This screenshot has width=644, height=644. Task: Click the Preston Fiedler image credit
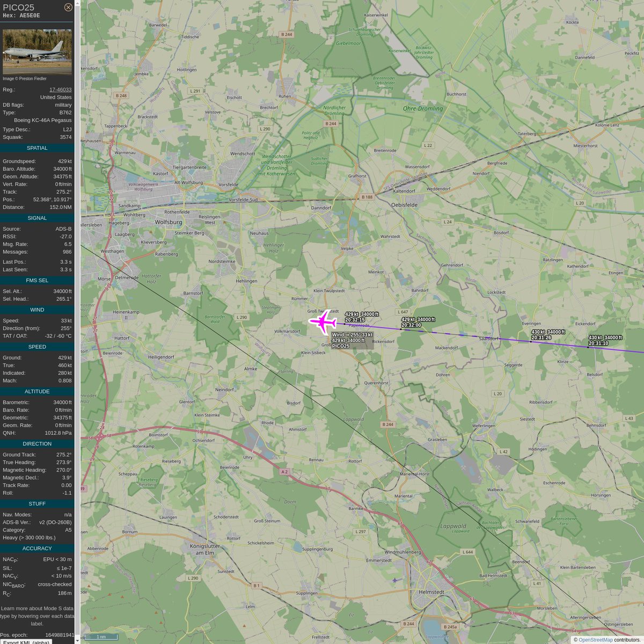click(x=25, y=78)
